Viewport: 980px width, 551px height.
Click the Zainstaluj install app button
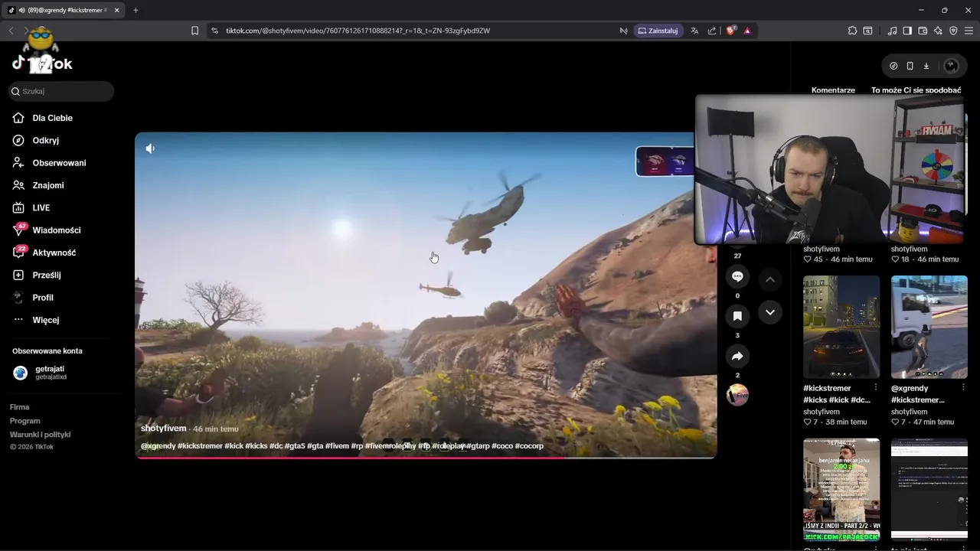(x=658, y=31)
